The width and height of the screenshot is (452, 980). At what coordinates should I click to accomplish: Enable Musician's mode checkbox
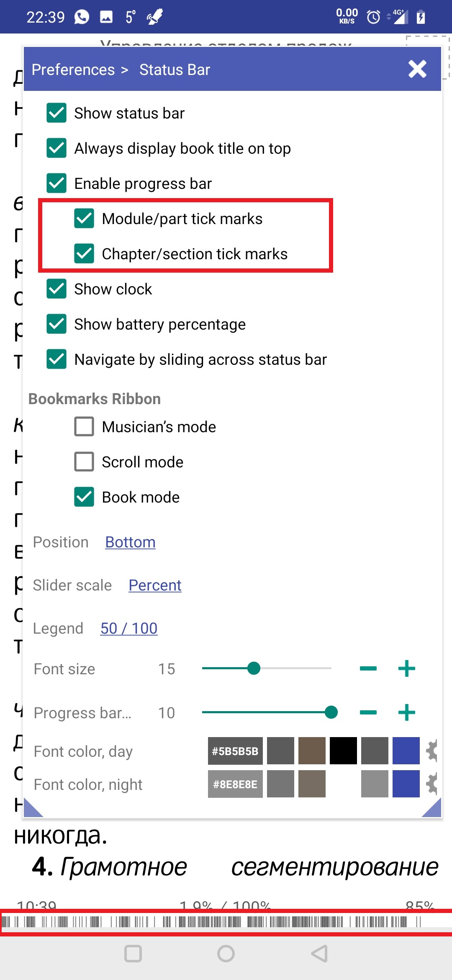click(84, 426)
